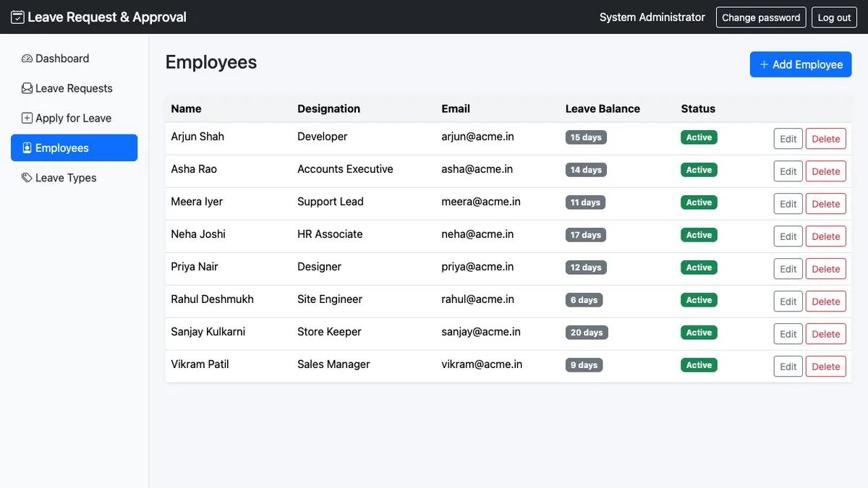Viewport: 868px width, 488px height.
Task: Edit Meera Iyer's record
Action: pyautogui.click(x=788, y=204)
